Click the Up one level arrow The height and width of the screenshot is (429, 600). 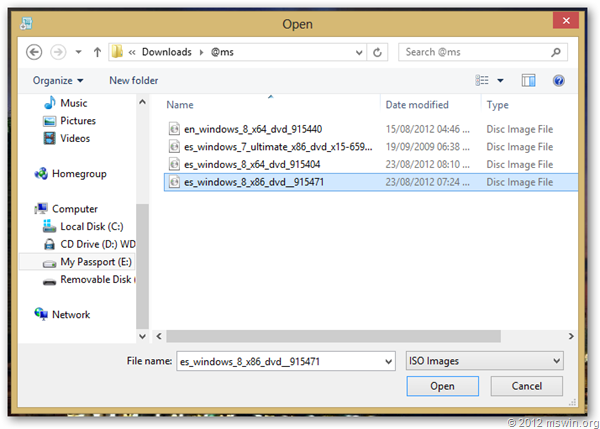coord(97,51)
